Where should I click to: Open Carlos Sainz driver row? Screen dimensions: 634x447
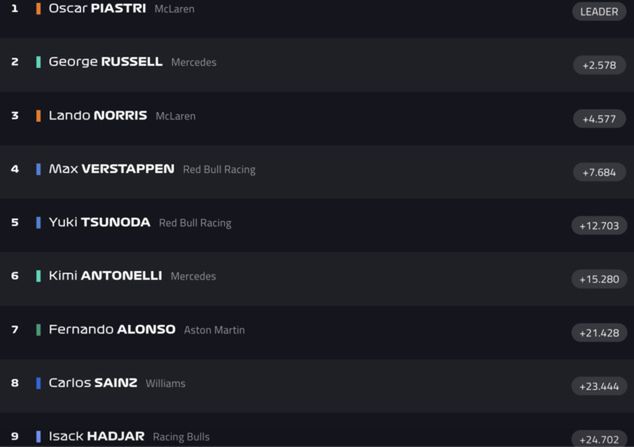[92, 383]
